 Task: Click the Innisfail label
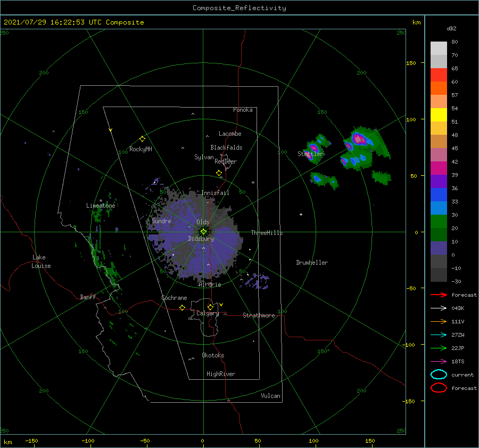tap(215, 193)
